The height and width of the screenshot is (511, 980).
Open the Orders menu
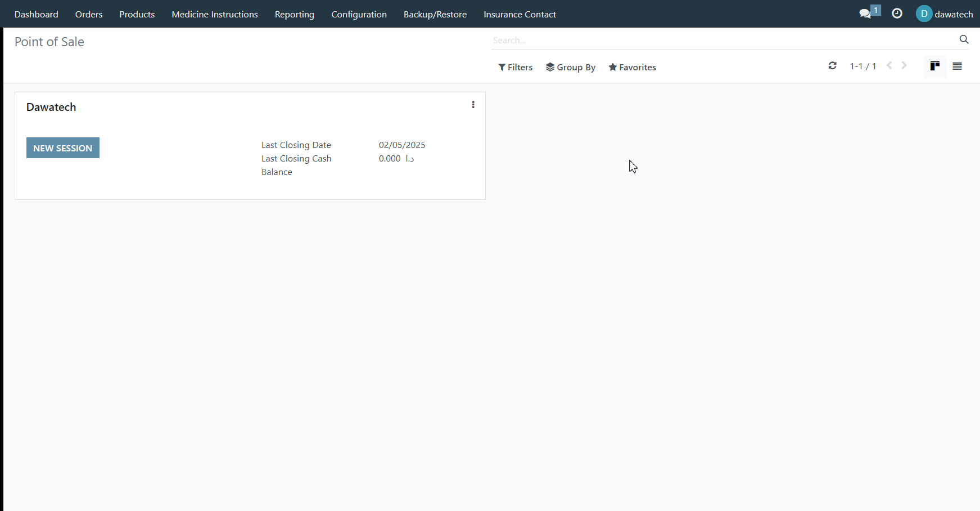[89, 14]
